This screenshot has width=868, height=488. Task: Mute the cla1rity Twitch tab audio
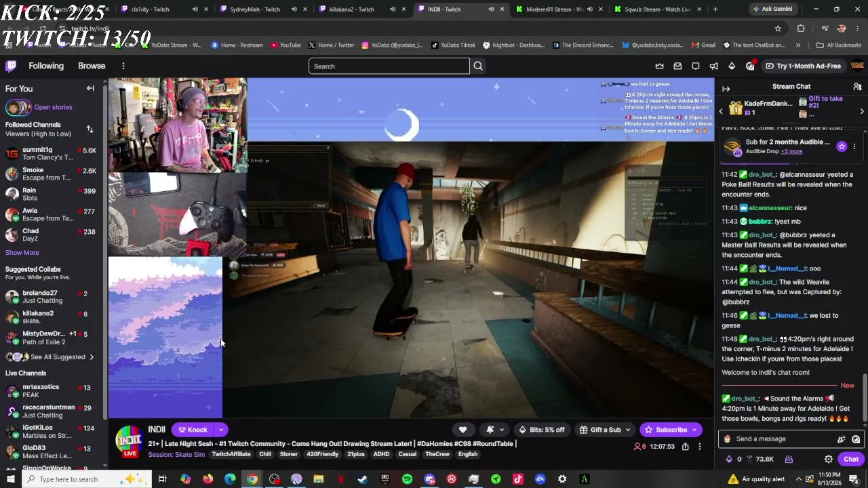click(195, 9)
